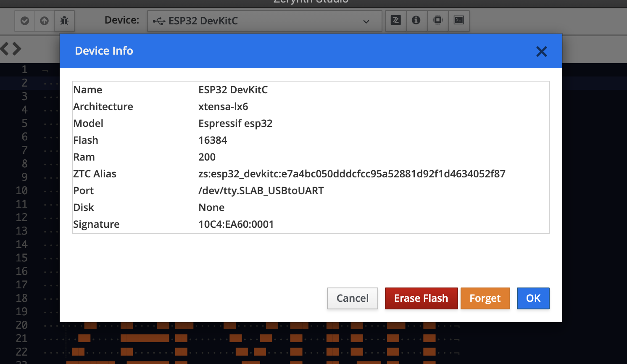
Task: Click the port value /dev/tty.SLAB_USBtoUART
Action: [x=261, y=191]
